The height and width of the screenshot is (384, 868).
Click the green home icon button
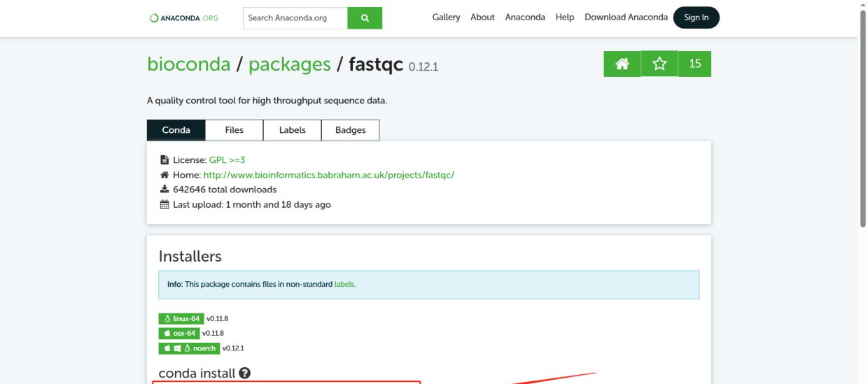point(622,64)
